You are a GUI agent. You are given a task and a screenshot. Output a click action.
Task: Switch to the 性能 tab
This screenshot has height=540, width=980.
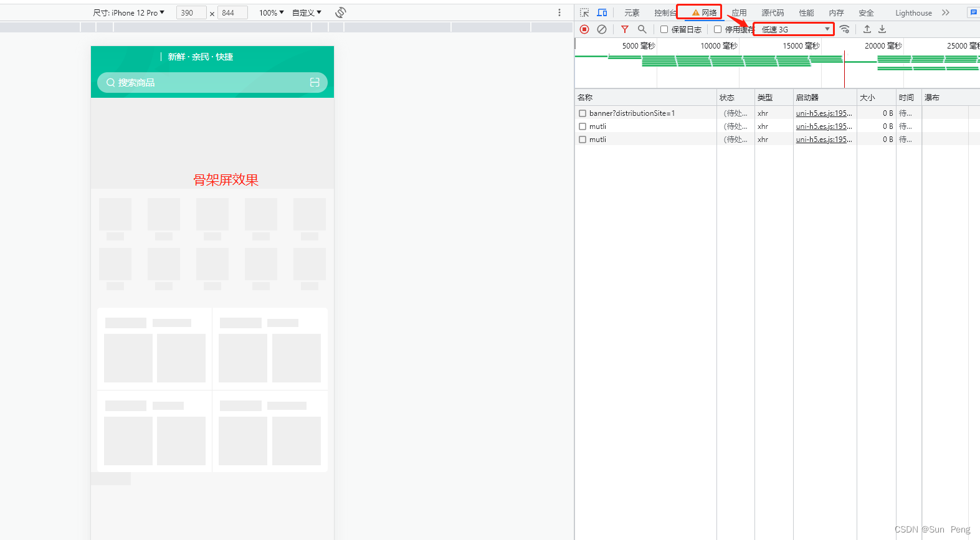point(806,12)
